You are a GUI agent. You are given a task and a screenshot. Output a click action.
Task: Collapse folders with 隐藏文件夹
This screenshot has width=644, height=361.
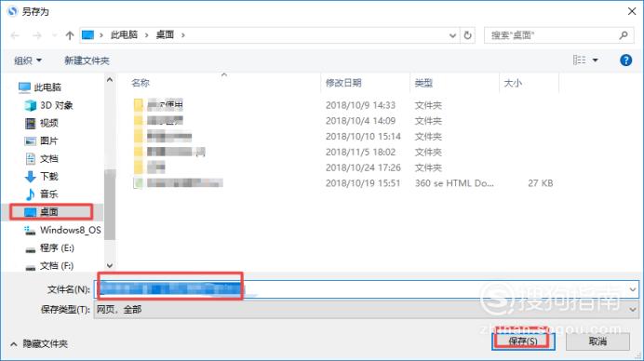[x=39, y=343]
